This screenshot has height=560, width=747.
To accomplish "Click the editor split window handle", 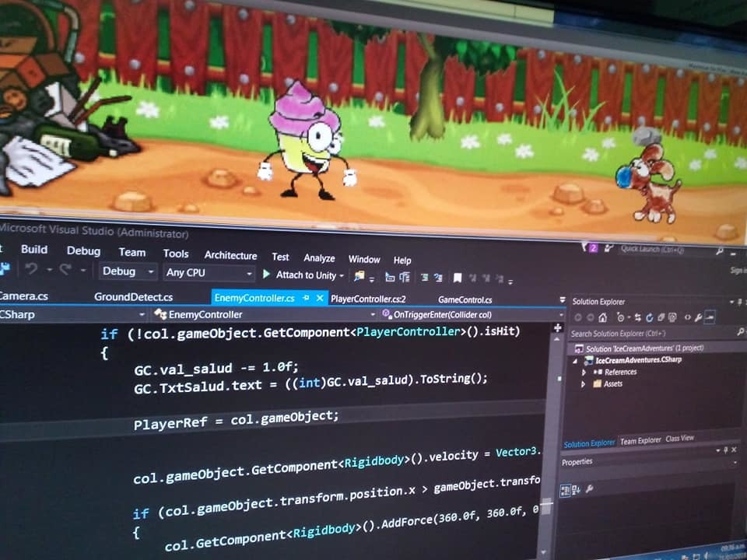I will (x=557, y=327).
